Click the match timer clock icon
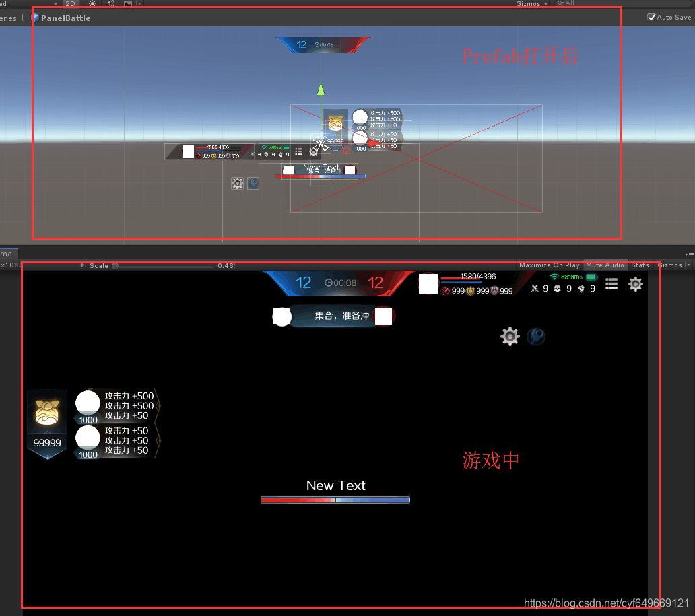695x616 pixels. [x=329, y=283]
